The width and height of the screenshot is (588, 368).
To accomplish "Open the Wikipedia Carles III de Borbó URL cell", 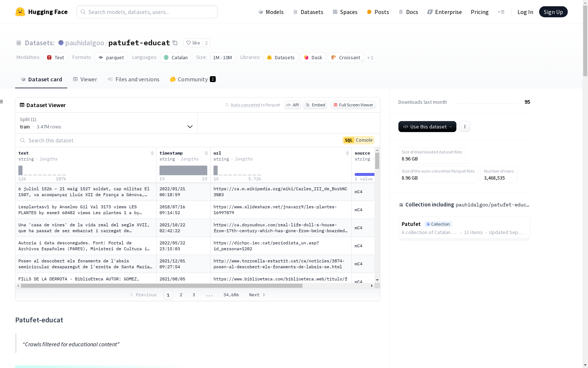I will click(x=281, y=192).
